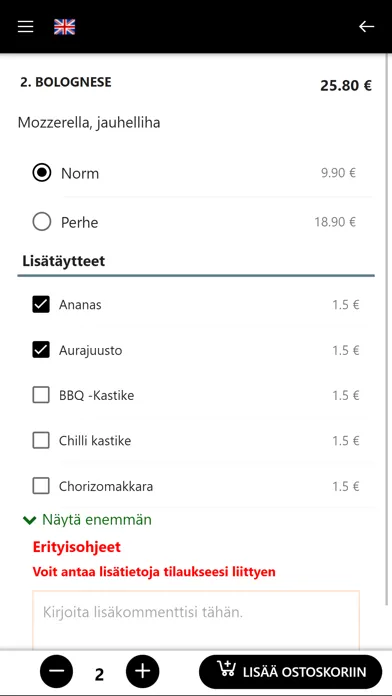
Task: Click the green chevron beside Näytä enemmän
Action: click(29, 520)
